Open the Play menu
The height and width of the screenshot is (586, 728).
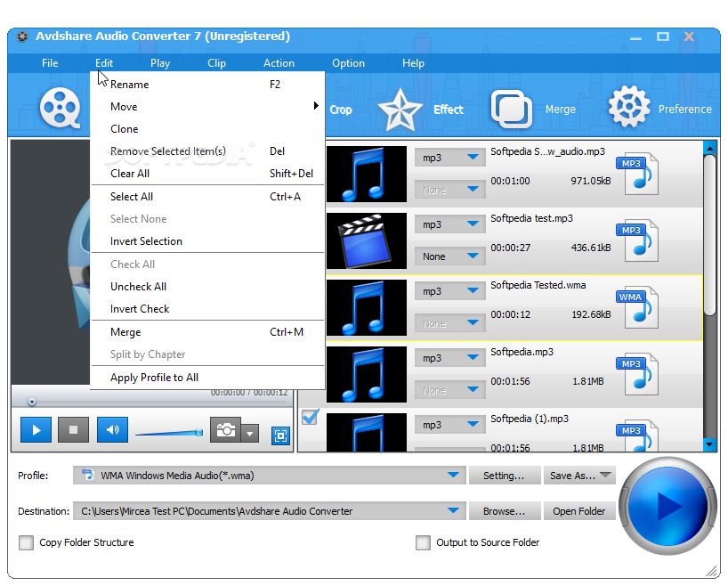160,63
